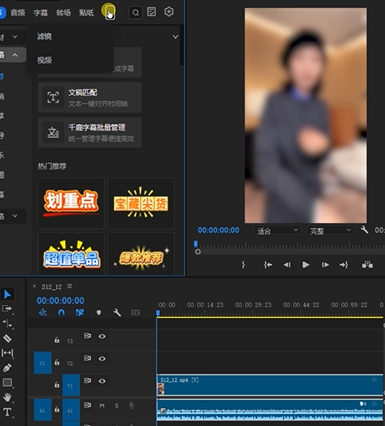Hide the V2 track with eye icon
This screenshot has height=426, width=385.
point(102,359)
